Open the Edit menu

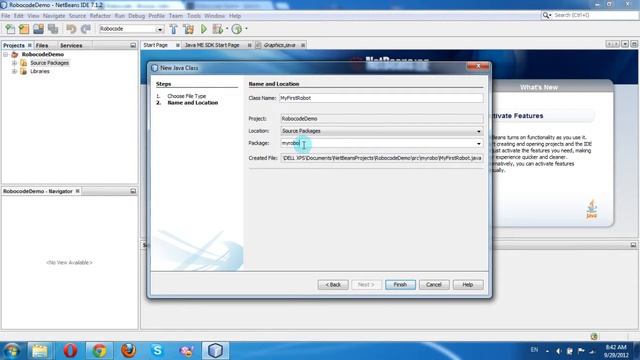click(19, 16)
